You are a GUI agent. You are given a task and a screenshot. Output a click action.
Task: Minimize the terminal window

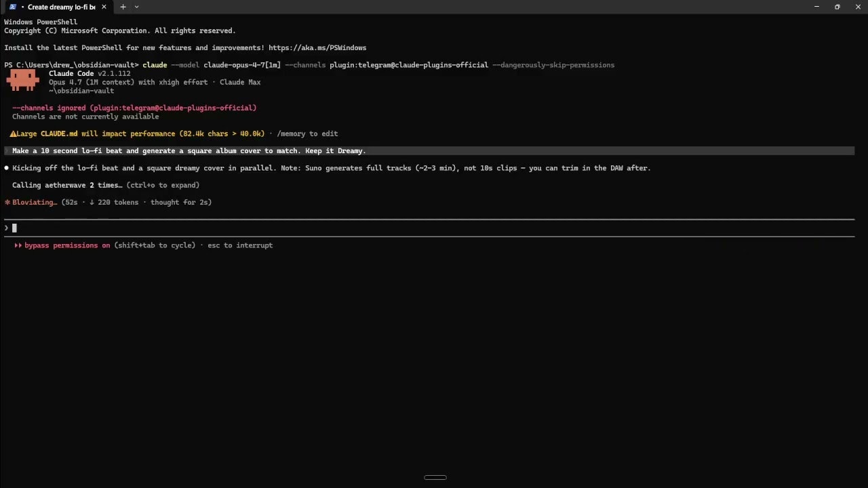(816, 7)
